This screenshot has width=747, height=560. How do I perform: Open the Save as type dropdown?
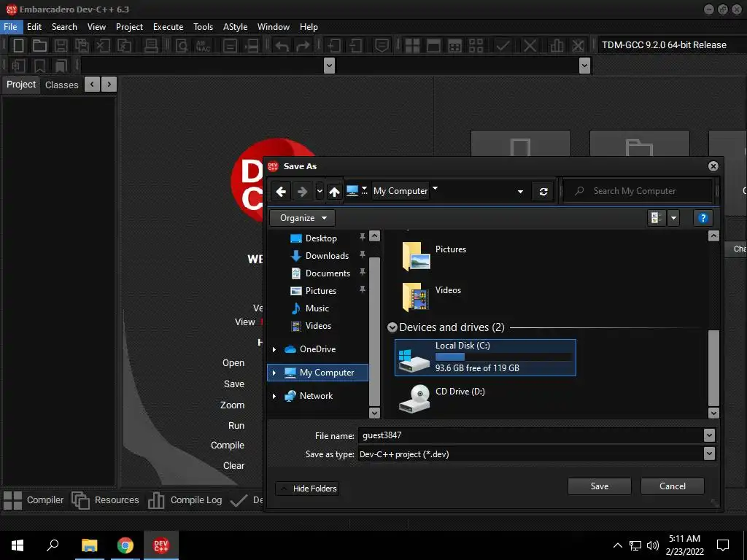click(709, 454)
